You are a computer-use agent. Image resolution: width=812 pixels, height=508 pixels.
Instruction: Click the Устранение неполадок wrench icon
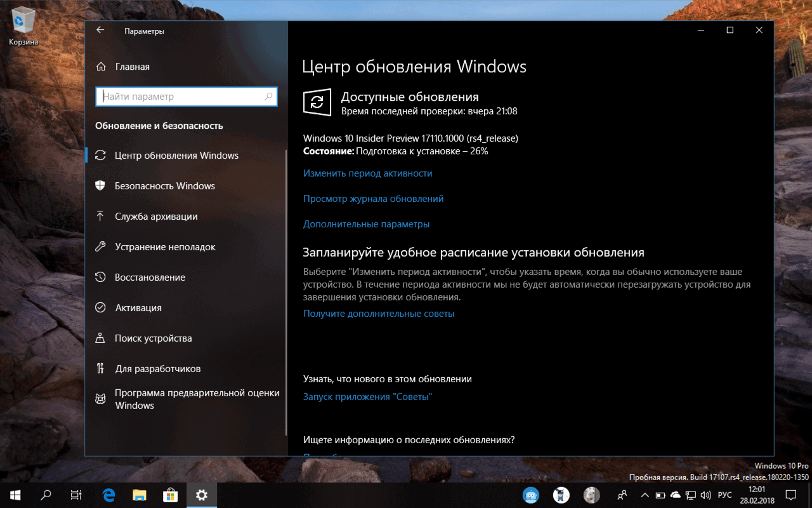coord(100,246)
